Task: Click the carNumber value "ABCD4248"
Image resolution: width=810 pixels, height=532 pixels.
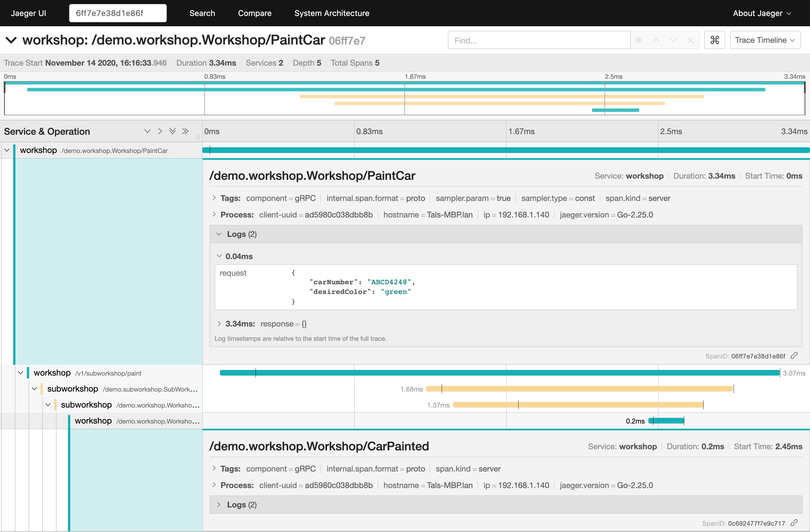Action: tap(389, 282)
